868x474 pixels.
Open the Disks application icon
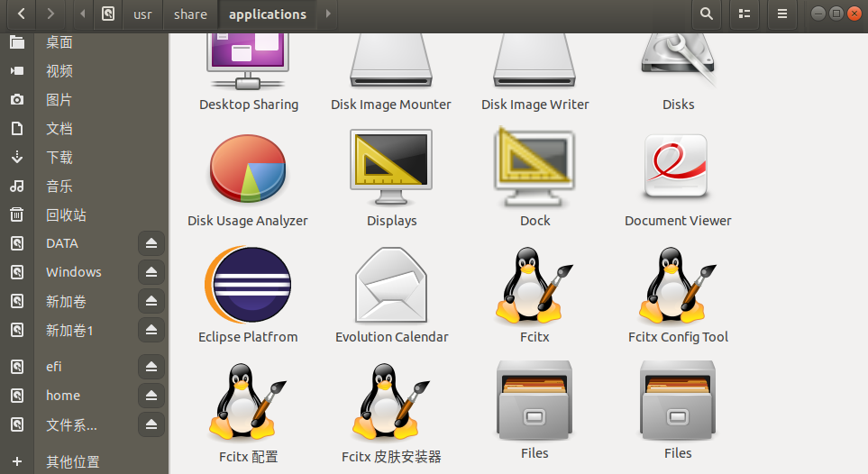pyautogui.click(x=678, y=59)
